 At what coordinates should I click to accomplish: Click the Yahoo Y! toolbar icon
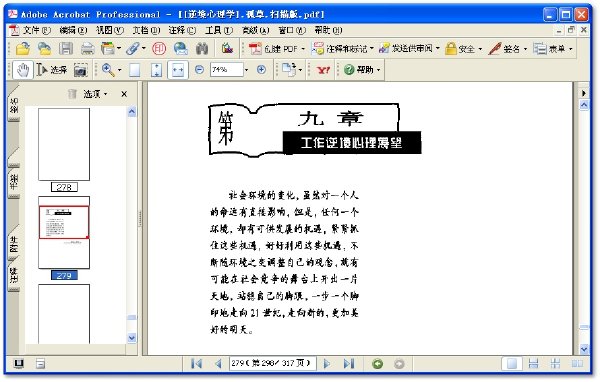[323, 70]
